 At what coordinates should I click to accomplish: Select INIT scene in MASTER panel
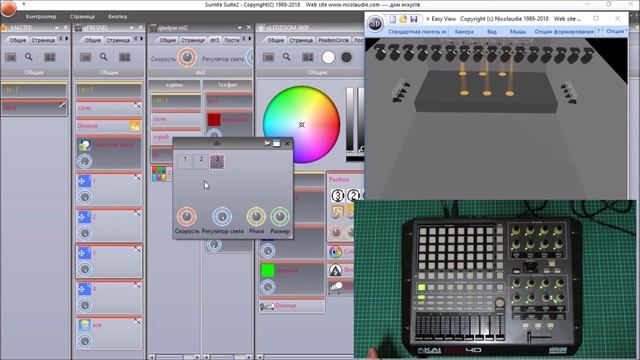34,90
